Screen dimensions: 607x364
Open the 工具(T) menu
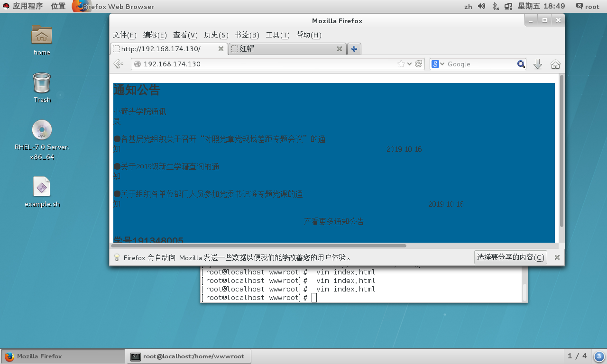tap(277, 35)
